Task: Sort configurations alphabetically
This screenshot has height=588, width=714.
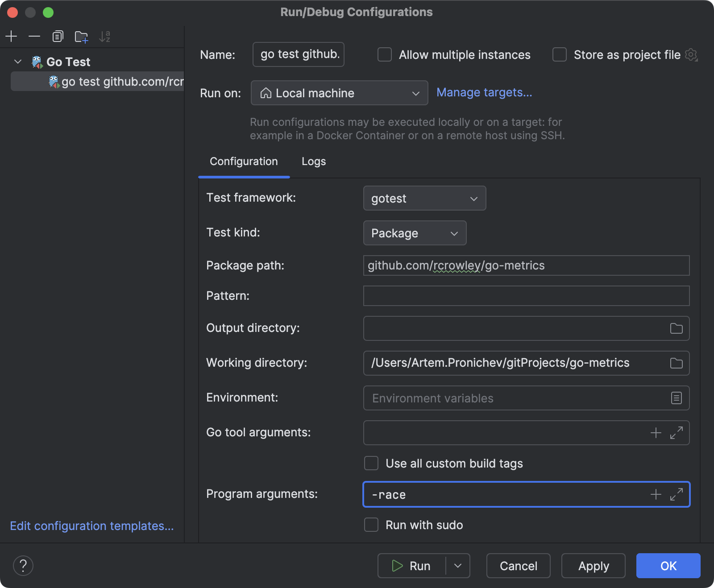Action: (x=105, y=37)
